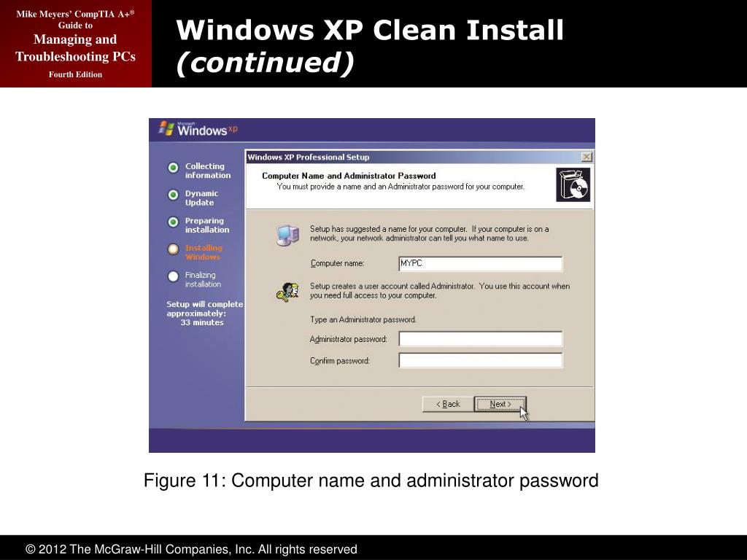Click the Windows XP flag logo
The width and height of the screenshot is (747, 560).
(166, 128)
